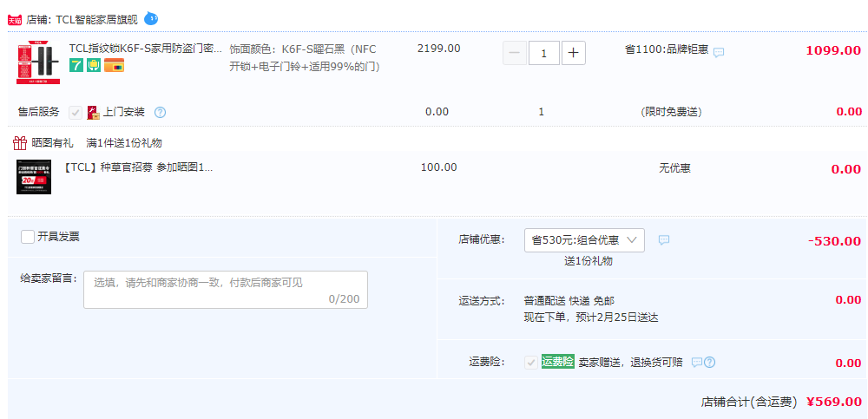
Task: Open the TCL指纹锁K6F-S product title link
Action: [x=146, y=49]
